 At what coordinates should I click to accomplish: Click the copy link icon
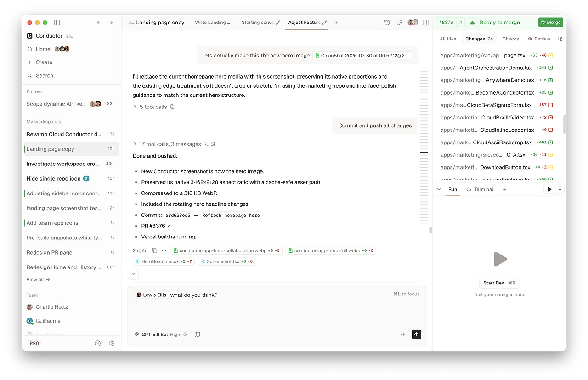pyautogui.click(x=400, y=23)
